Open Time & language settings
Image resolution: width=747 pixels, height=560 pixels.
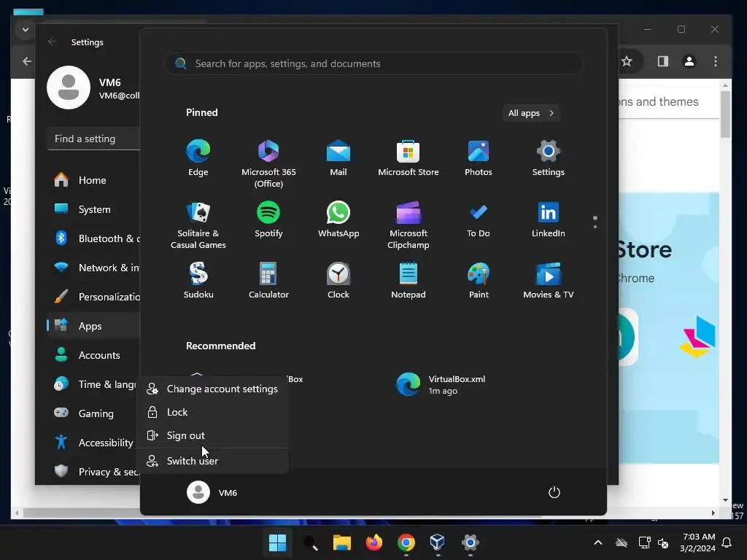tap(94, 385)
